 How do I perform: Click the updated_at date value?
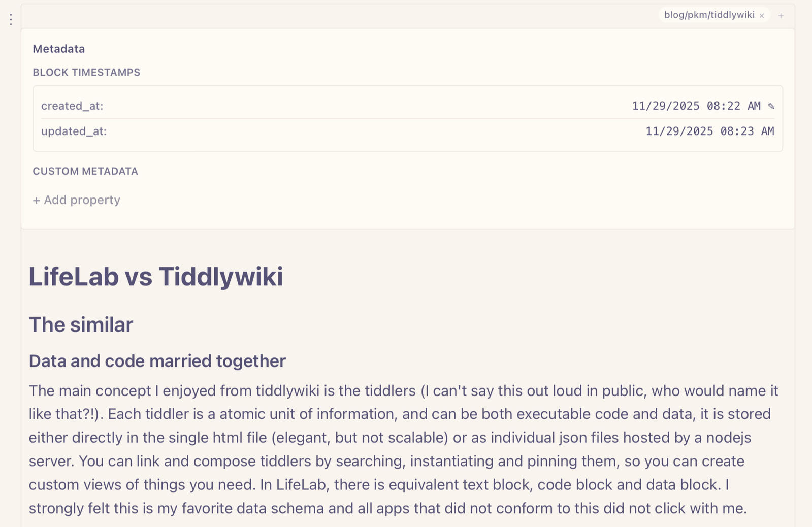tap(709, 131)
